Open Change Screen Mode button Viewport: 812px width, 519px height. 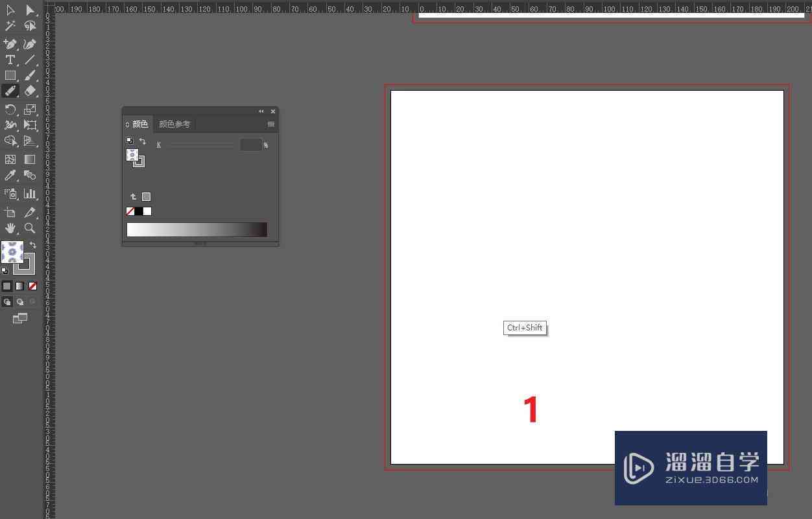[20, 318]
